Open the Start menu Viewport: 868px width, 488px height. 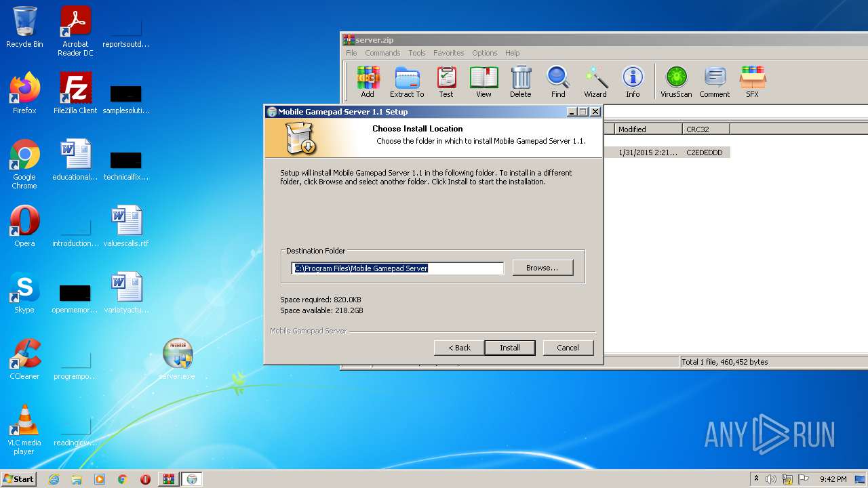(18, 479)
